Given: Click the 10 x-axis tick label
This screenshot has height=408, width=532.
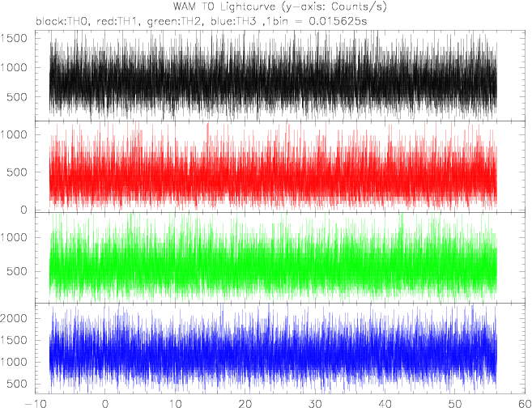Looking at the screenshot, I should [175, 404].
